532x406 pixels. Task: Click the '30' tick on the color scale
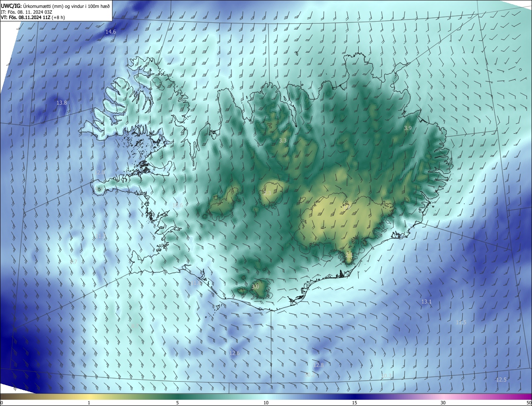pyautogui.click(x=443, y=403)
